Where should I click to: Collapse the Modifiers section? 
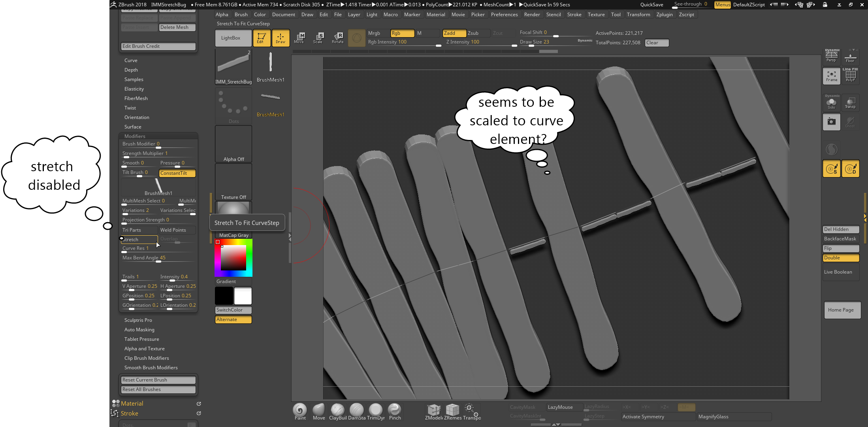coord(135,136)
